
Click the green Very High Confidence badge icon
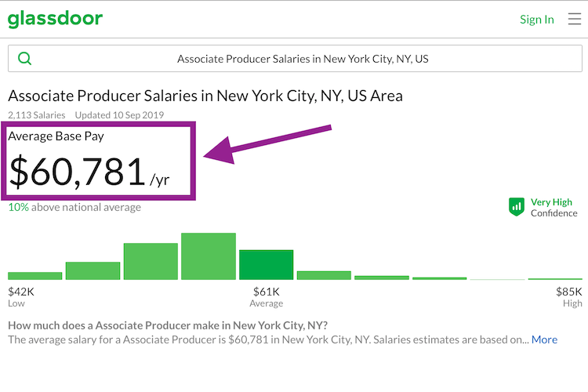coord(516,207)
